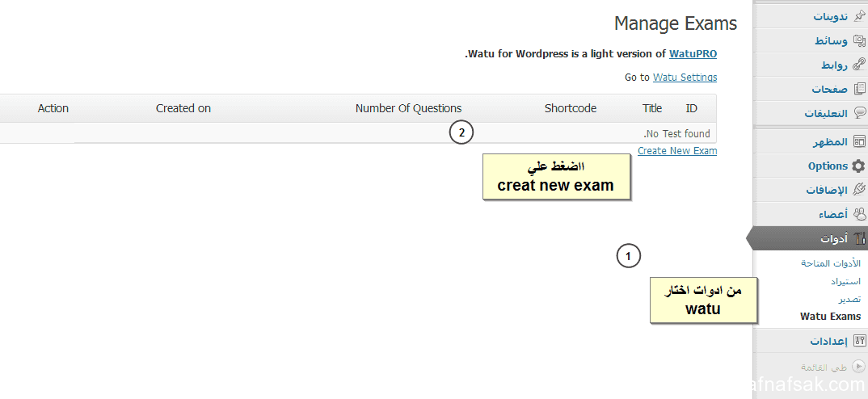Open the Export submenu item (تصدير)

click(849, 299)
